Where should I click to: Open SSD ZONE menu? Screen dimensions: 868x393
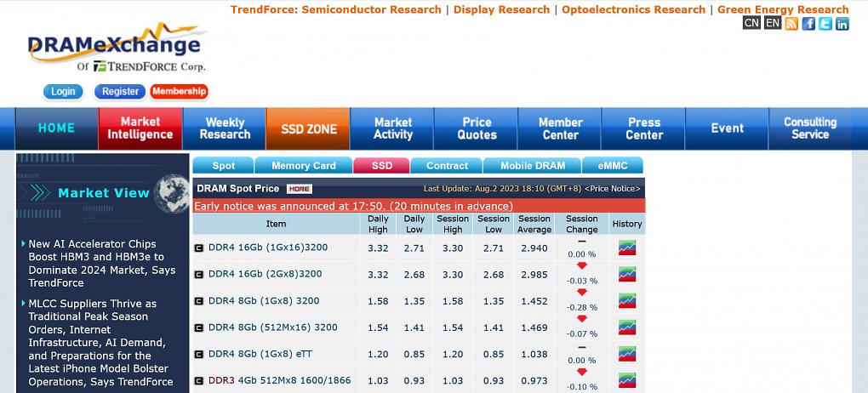308,128
